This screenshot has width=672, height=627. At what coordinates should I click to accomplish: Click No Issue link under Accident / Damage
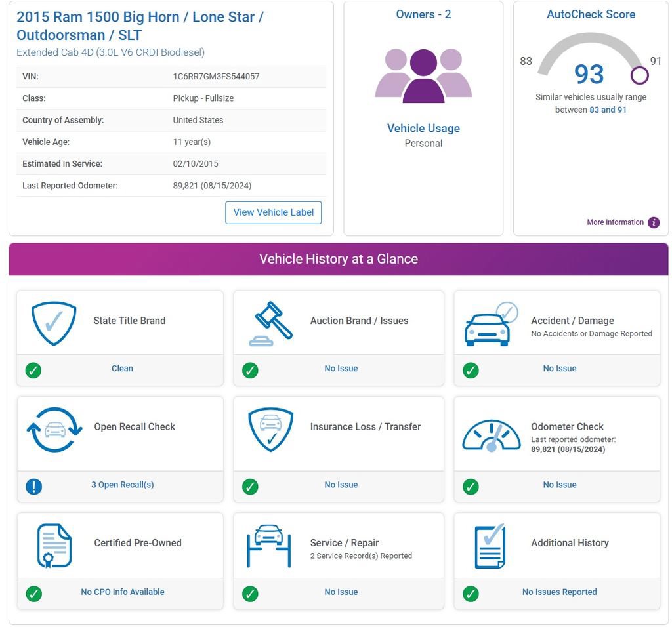tap(560, 369)
